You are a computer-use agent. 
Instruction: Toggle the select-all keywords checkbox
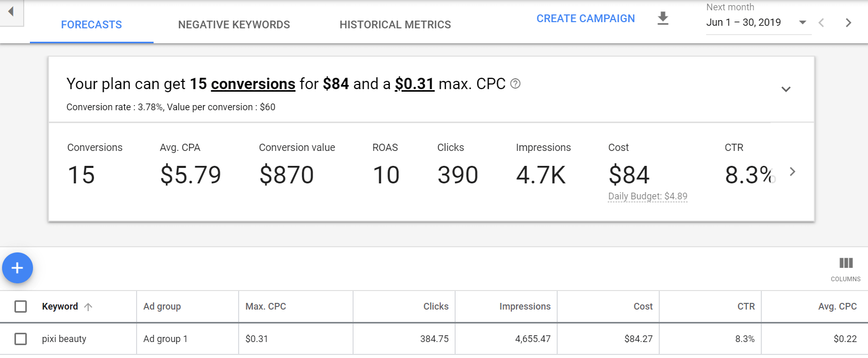pos(21,306)
